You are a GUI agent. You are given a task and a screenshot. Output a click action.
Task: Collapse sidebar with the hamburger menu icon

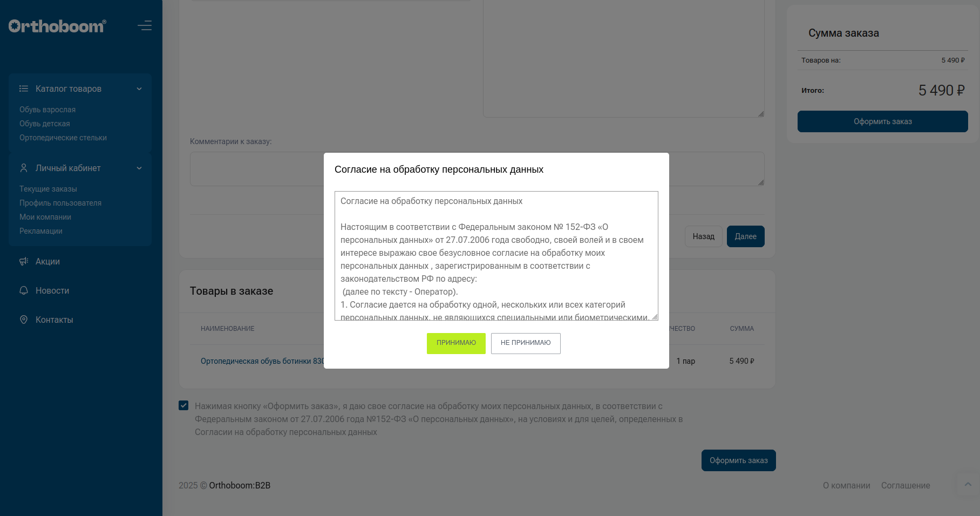coord(145,26)
